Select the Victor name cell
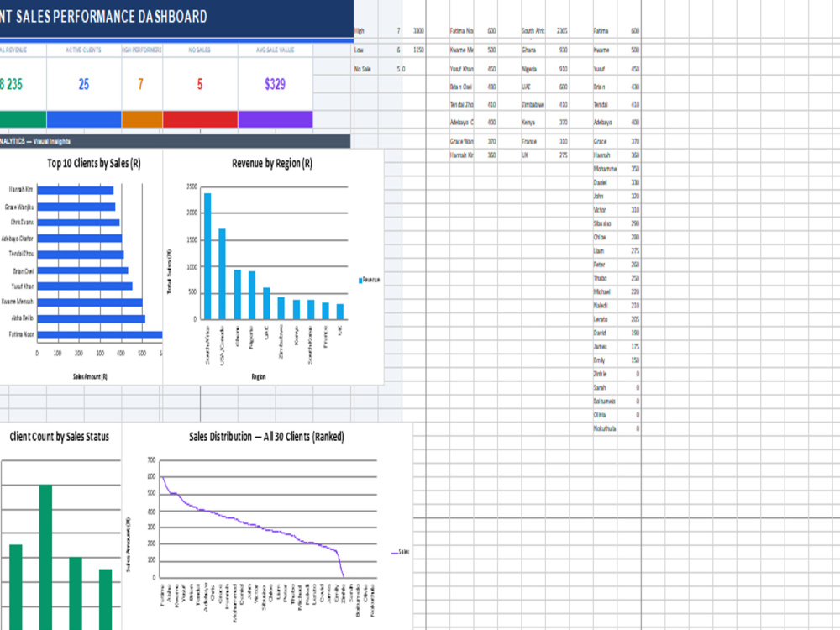 [x=605, y=210]
